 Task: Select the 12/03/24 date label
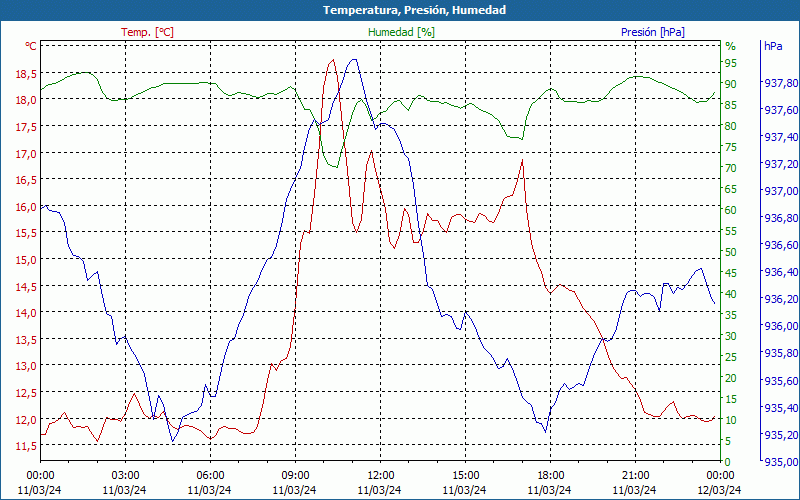click(719, 490)
